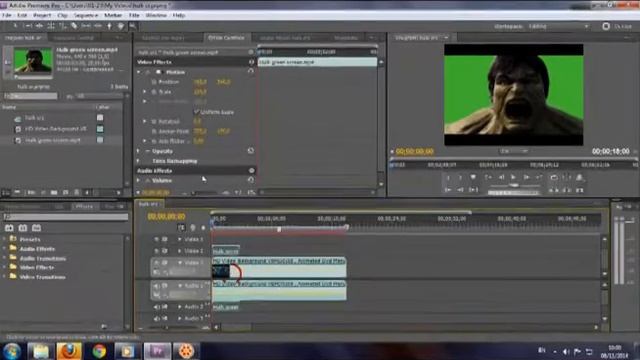Image resolution: width=640 pixels, height=360 pixels.
Task: Click the Video Effects folder in Effects
Action: 37,267
